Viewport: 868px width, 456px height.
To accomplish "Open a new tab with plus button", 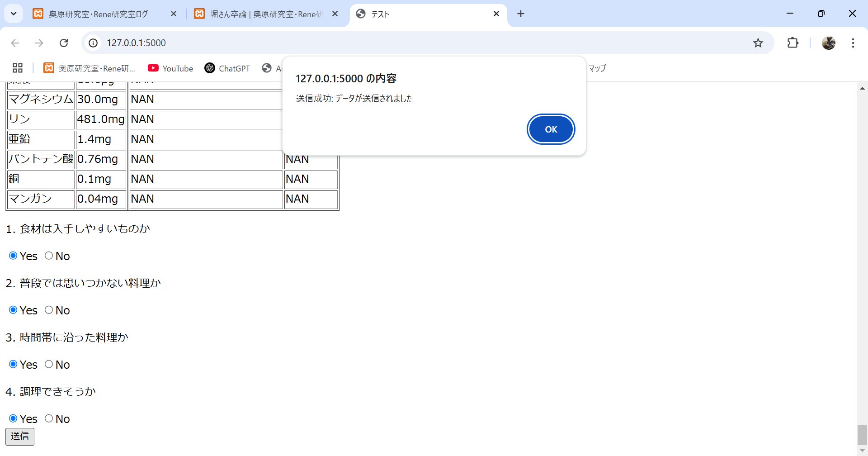I will coord(521,14).
